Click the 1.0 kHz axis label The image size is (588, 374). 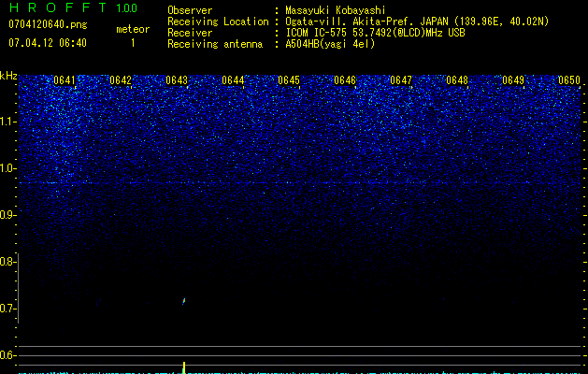(7, 168)
